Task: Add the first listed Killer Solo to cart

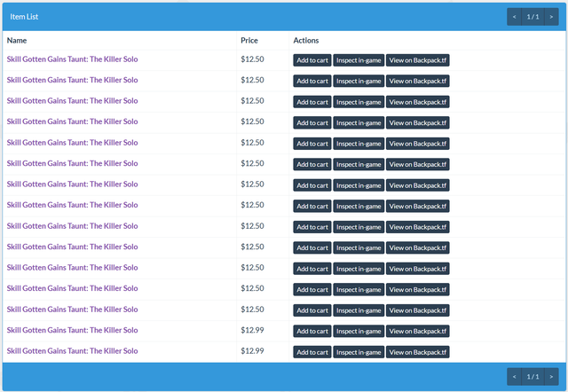Action: (312, 60)
